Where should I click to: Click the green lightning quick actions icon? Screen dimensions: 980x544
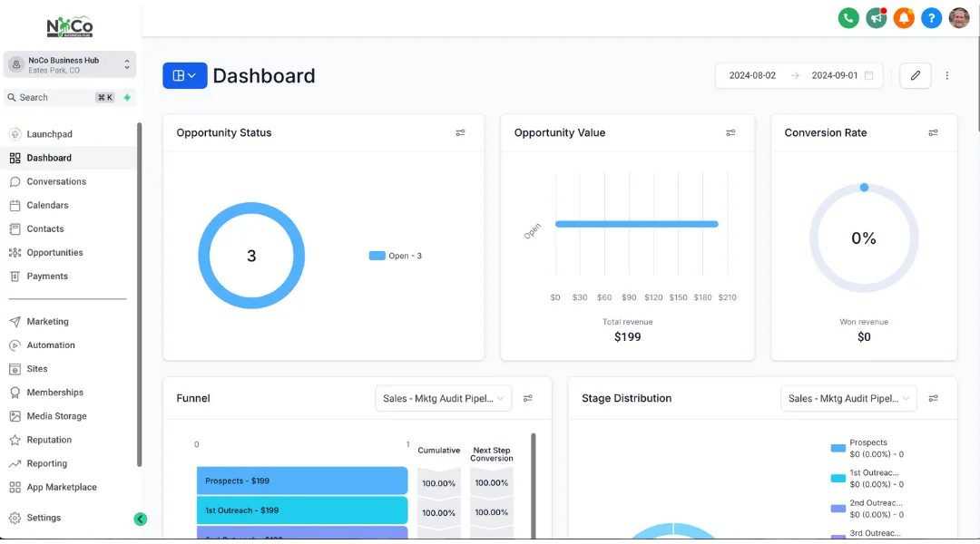128,97
